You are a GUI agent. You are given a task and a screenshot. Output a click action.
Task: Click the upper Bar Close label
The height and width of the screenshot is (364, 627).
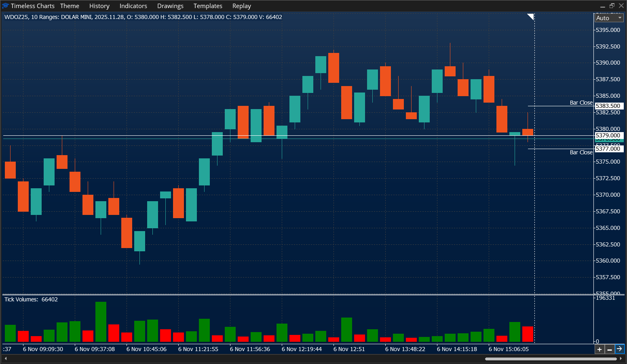pyautogui.click(x=581, y=103)
